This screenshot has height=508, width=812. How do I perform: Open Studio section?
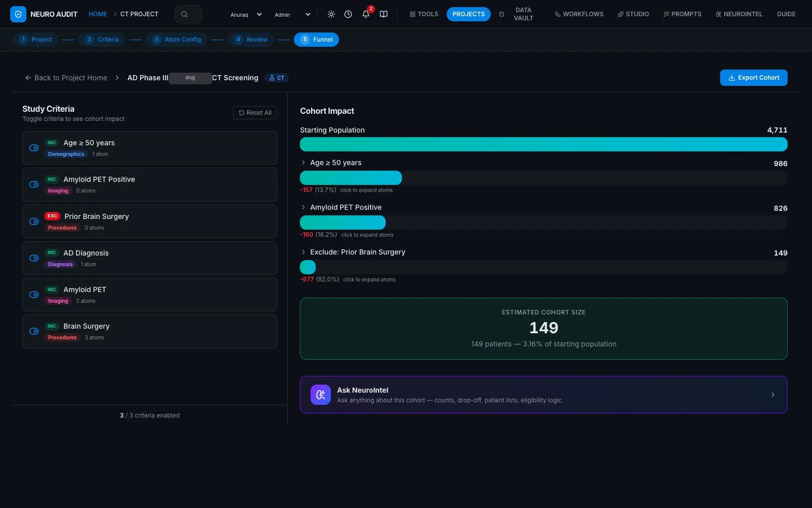pos(633,14)
